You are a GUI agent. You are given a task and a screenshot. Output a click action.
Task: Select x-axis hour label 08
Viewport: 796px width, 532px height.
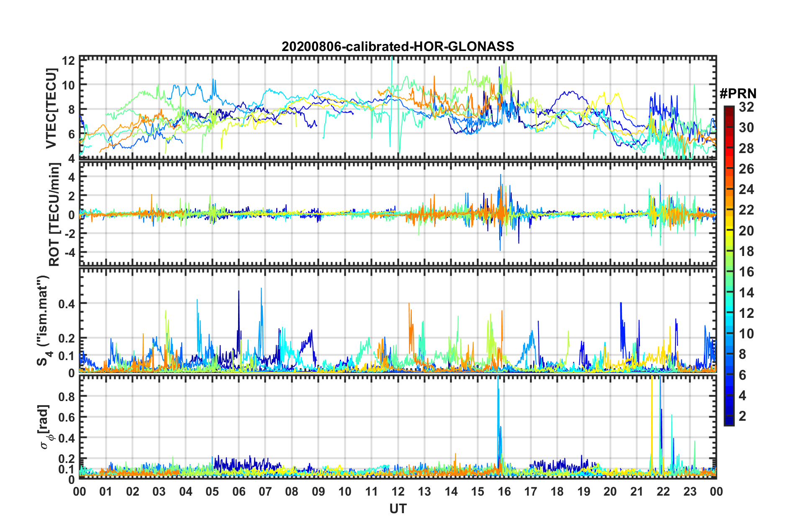292,492
